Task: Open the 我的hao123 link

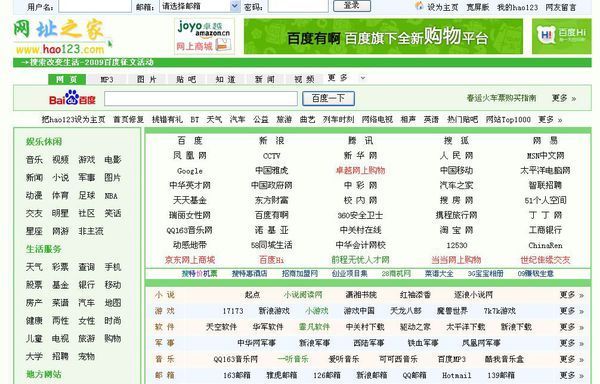Action: 517,7
